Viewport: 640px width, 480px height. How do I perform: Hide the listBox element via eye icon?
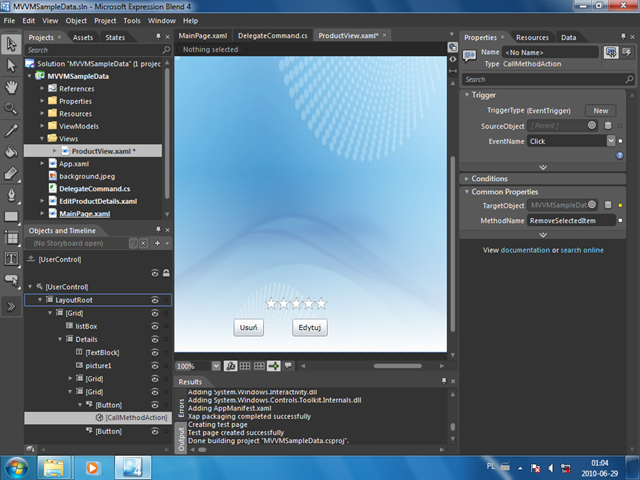[155, 326]
